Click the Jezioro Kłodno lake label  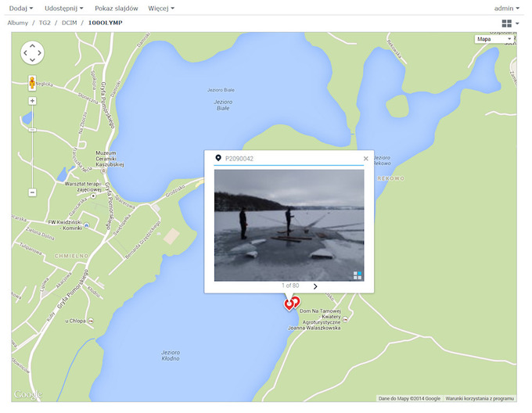tap(171, 355)
